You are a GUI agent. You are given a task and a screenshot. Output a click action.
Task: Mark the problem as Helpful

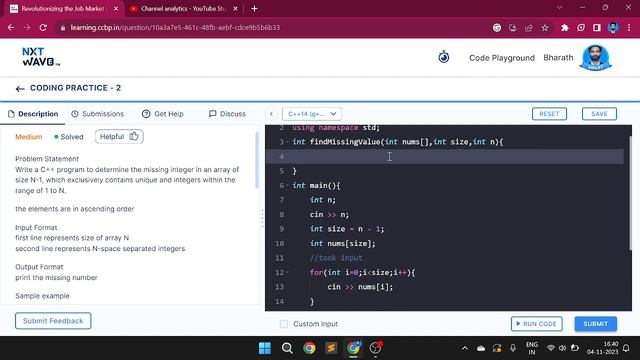(x=119, y=137)
